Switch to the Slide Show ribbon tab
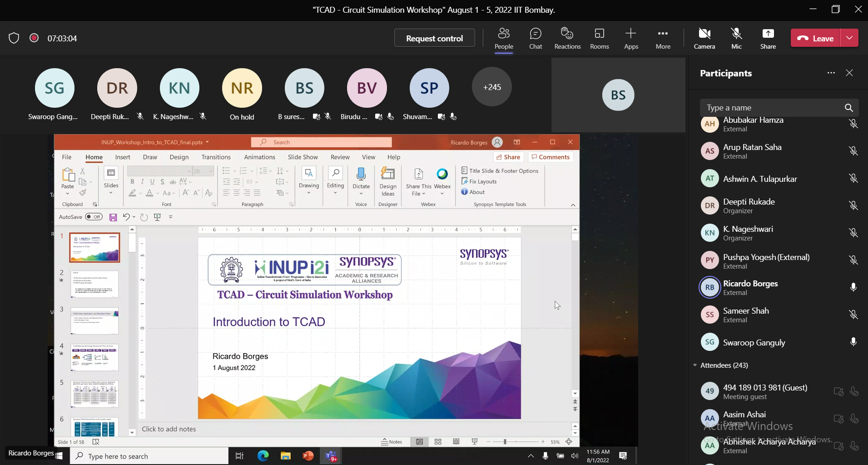The width and height of the screenshot is (868, 465). click(x=303, y=157)
